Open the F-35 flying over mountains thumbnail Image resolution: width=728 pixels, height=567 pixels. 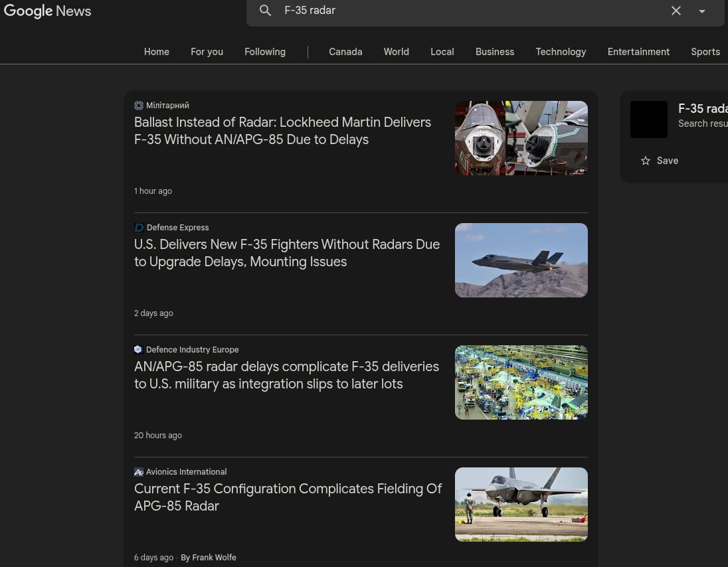click(x=521, y=260)
